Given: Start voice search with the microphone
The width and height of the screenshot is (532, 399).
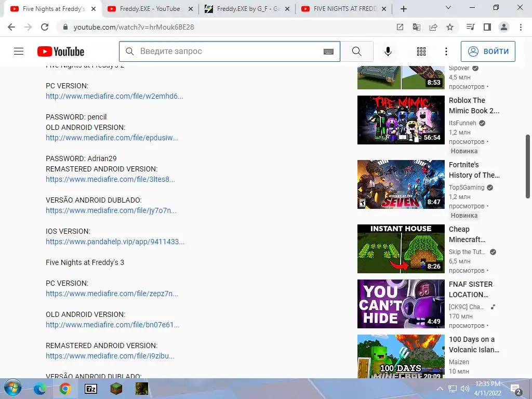Looking at the screenshot, I should [x=388, y=51].
